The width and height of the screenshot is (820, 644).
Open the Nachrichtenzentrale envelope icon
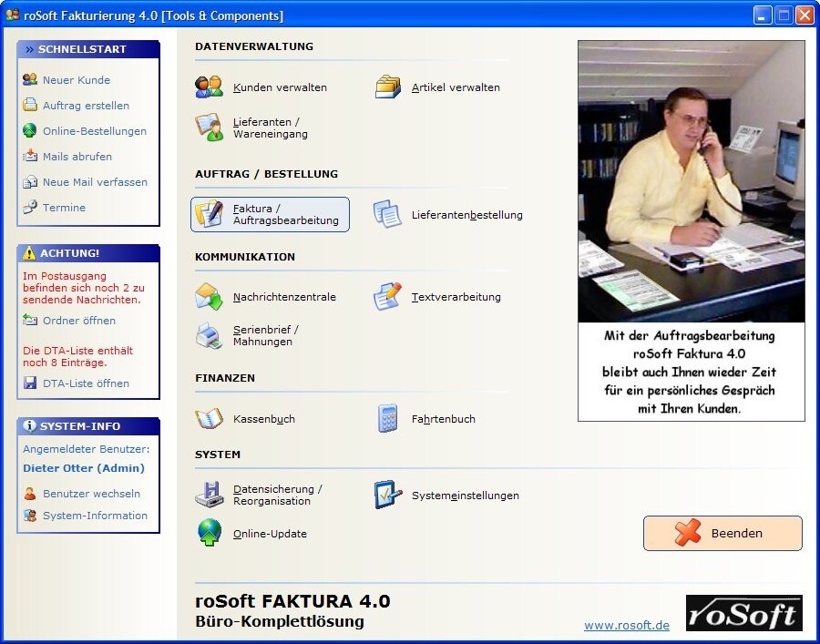pyautogui.click(x=210, y=296)
